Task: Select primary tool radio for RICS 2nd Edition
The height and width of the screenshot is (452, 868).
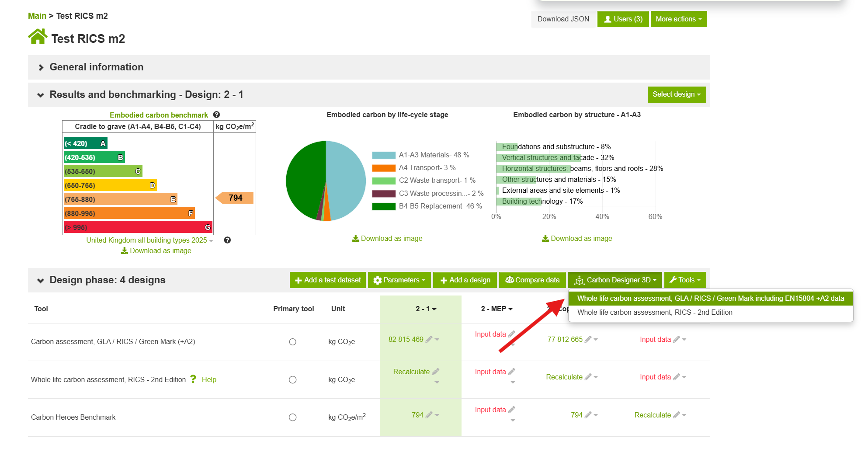Action: (293, 380)
